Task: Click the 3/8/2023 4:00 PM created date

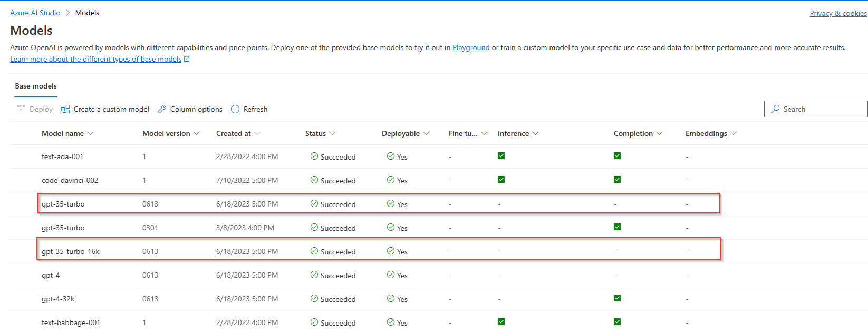Action: (245, 228)
